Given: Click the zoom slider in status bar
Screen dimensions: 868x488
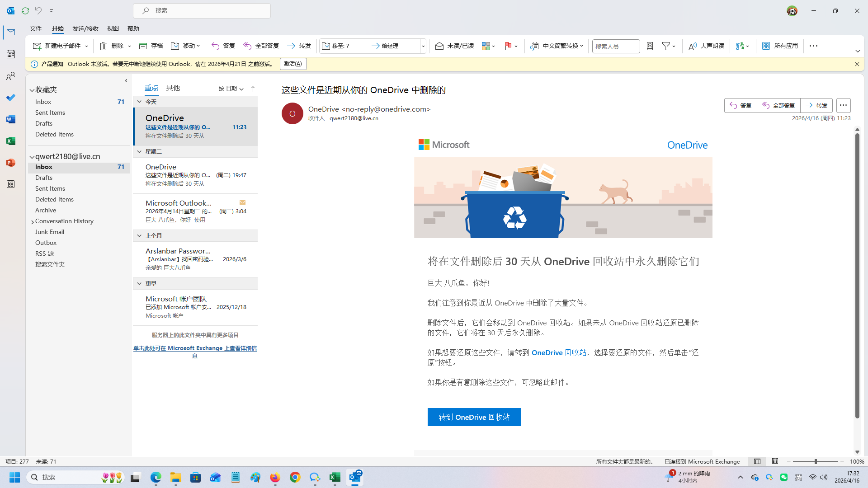Looking at the screenshot, I should [x=815, y=461].
